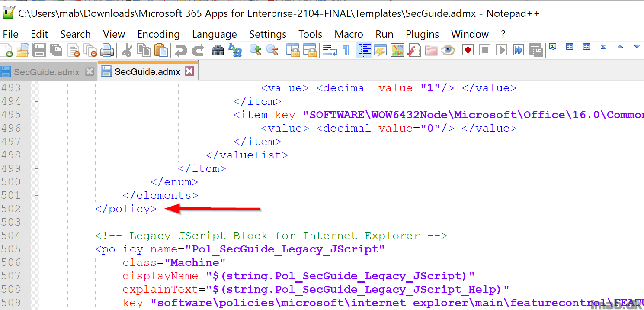Click the Clear compare results icon

(586, 47)
